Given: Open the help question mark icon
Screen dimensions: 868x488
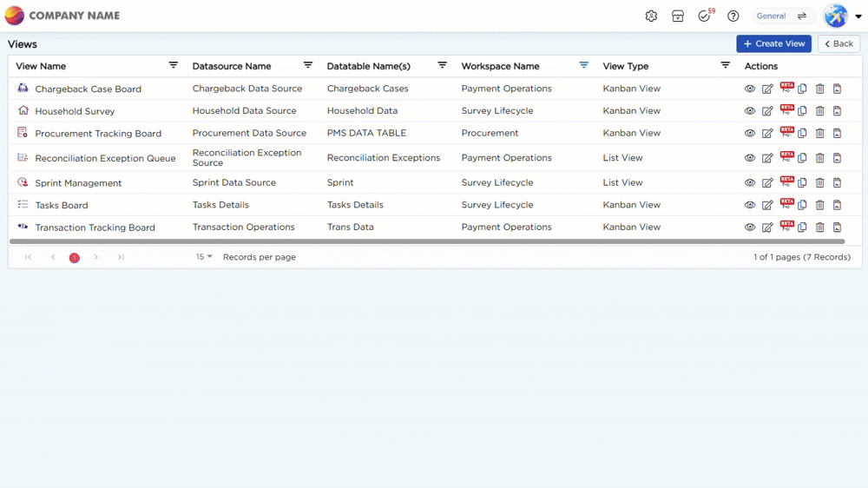Looking at the screenshot, I should (733, 16).
